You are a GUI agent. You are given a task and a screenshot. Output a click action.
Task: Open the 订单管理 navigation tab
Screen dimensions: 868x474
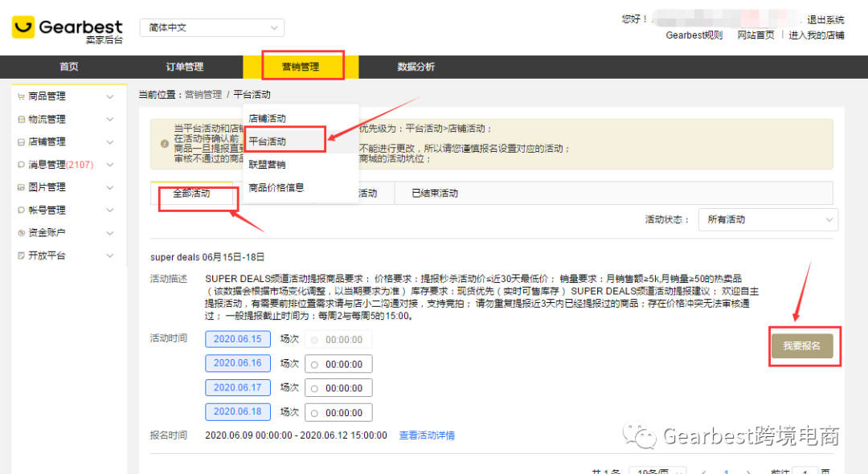[x=185, y=67]
